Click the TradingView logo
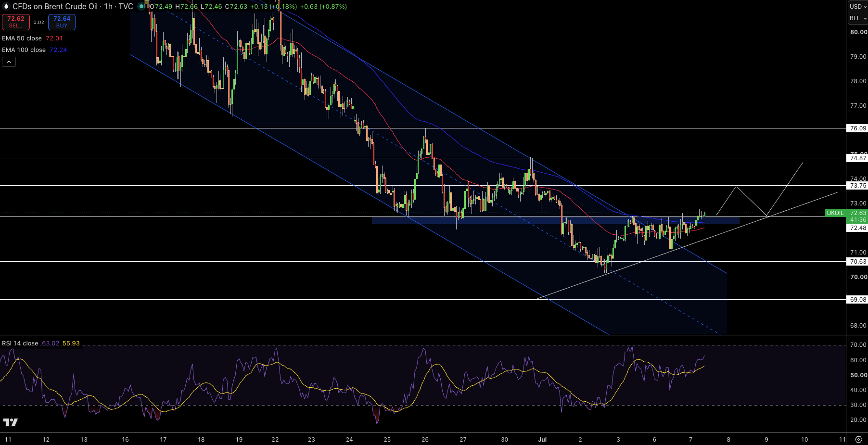 10,422
